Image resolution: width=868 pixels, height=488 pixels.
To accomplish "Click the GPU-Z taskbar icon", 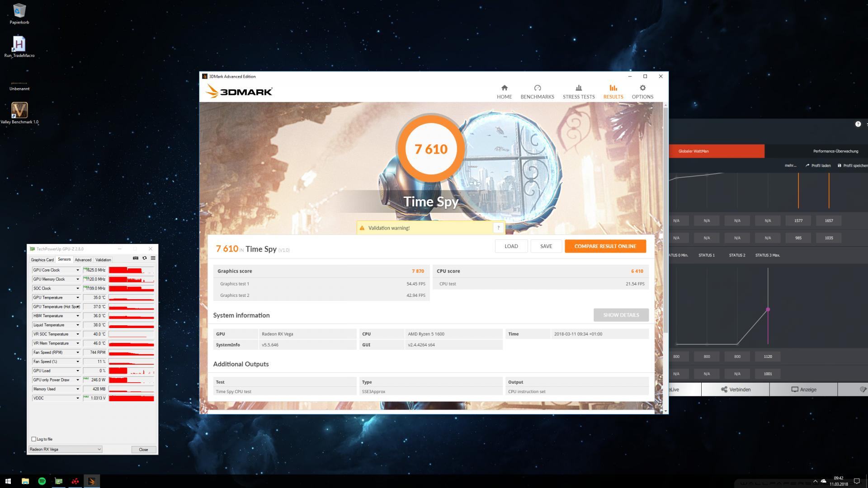I will coord(59,481).
